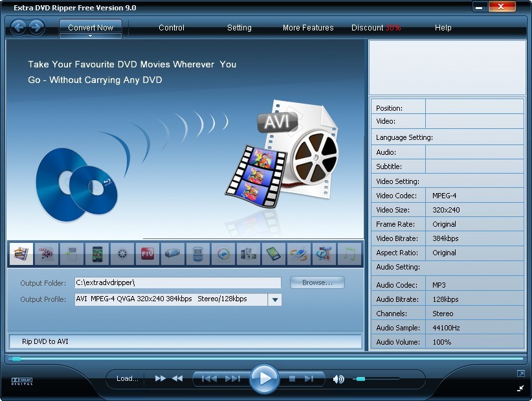Open the Control menu
Viewport: 532px width, 401px height.
[x=172, y=27]
